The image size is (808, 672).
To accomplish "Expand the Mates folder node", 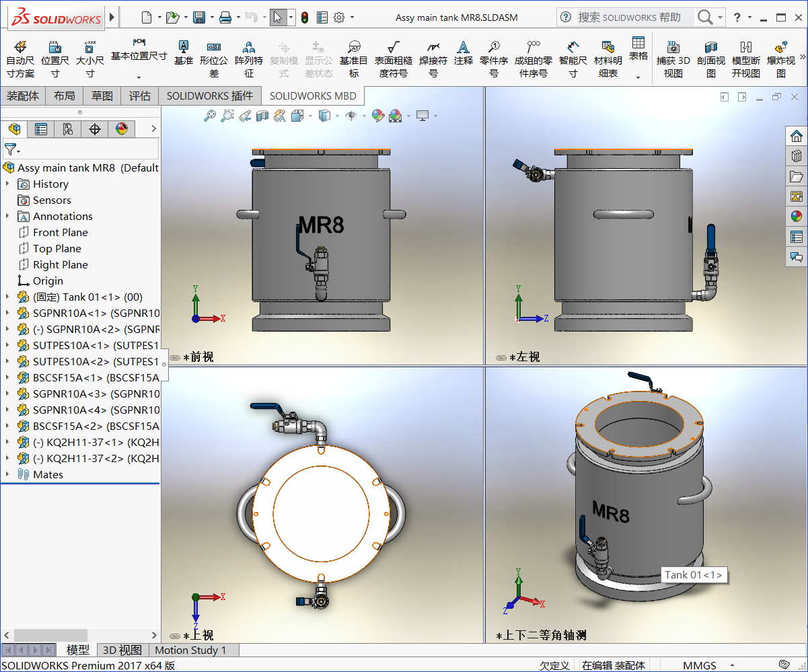I will tap(7, 474).
